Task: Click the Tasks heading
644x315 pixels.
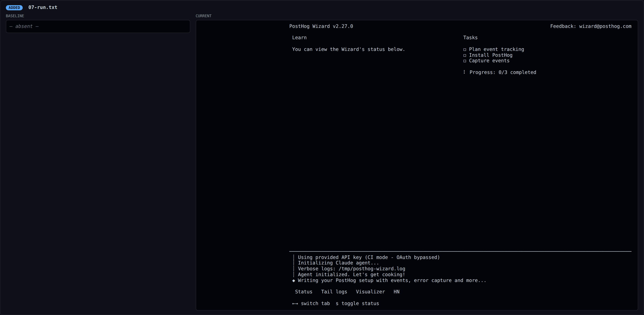Action: coord(470,37)
